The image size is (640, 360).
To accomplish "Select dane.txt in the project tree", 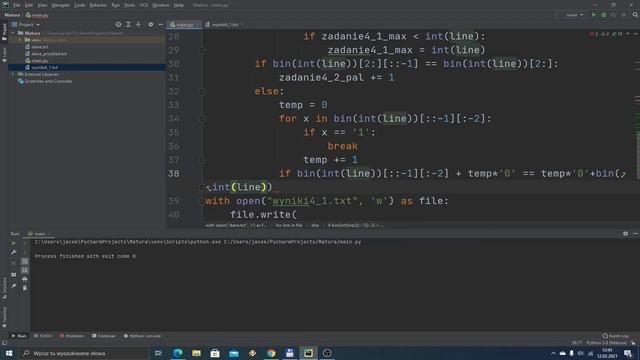I will 40,47.
